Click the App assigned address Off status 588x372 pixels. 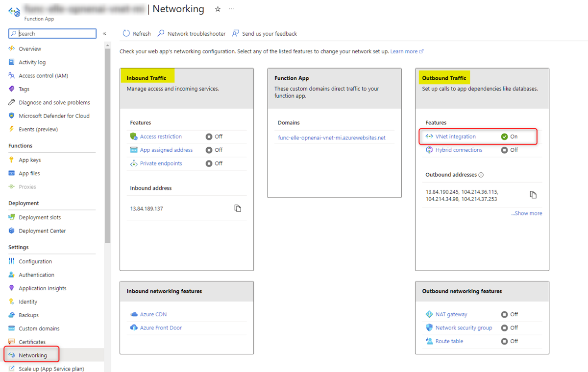point(214,150)
